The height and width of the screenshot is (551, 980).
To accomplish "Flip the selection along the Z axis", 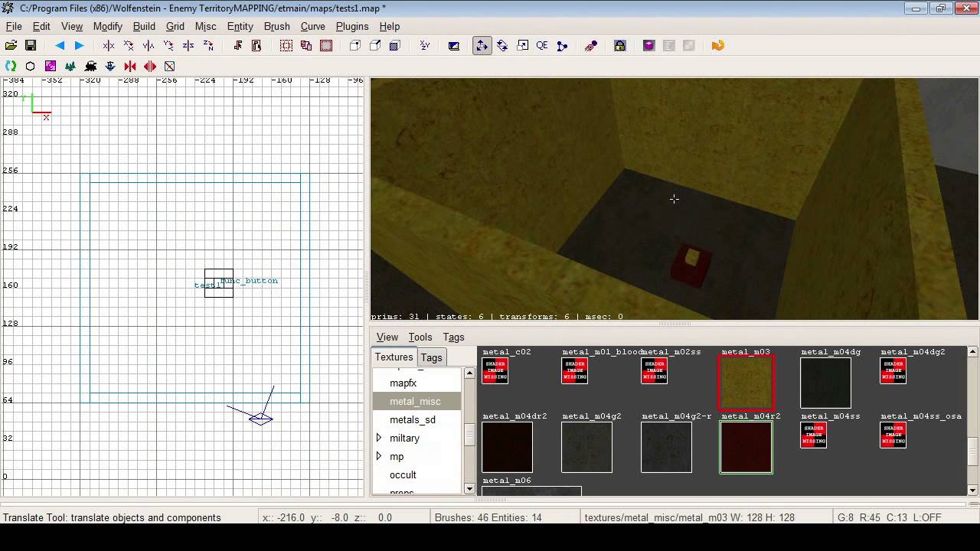I will (x=188, y=46).
